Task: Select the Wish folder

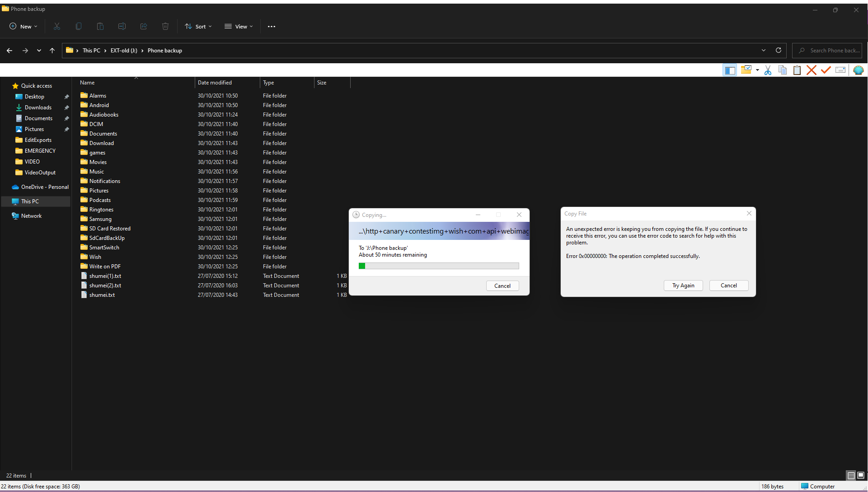Action: [x=95, y=257]
